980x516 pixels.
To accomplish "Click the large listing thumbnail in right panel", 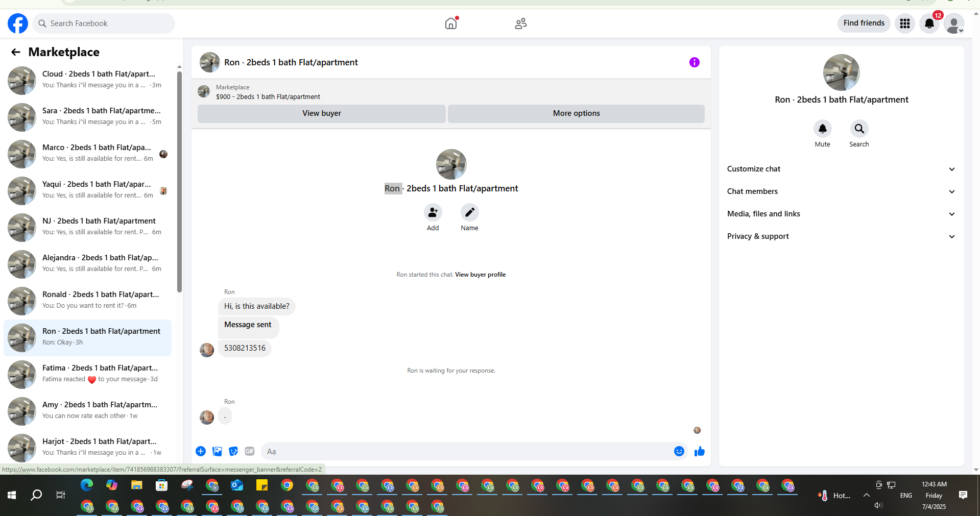I will point(842,72).
